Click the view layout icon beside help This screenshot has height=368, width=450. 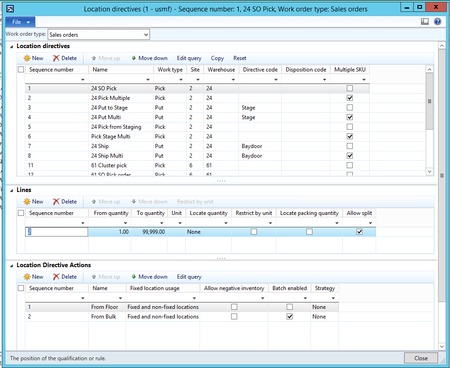coord(425,22)
